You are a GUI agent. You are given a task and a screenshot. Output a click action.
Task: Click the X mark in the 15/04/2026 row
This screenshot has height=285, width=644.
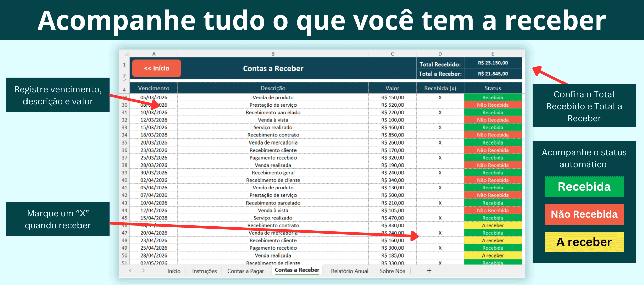coord(440,218)
